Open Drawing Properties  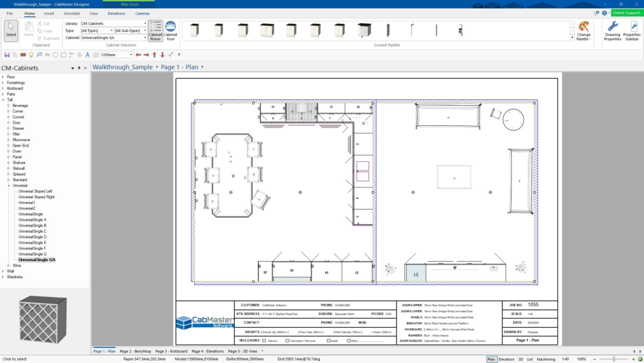612,30
